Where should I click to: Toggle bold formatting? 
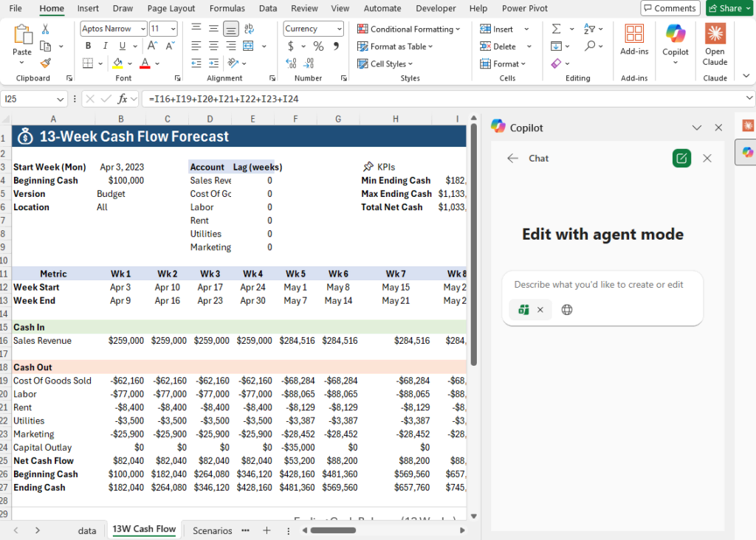tap(87, 46)
